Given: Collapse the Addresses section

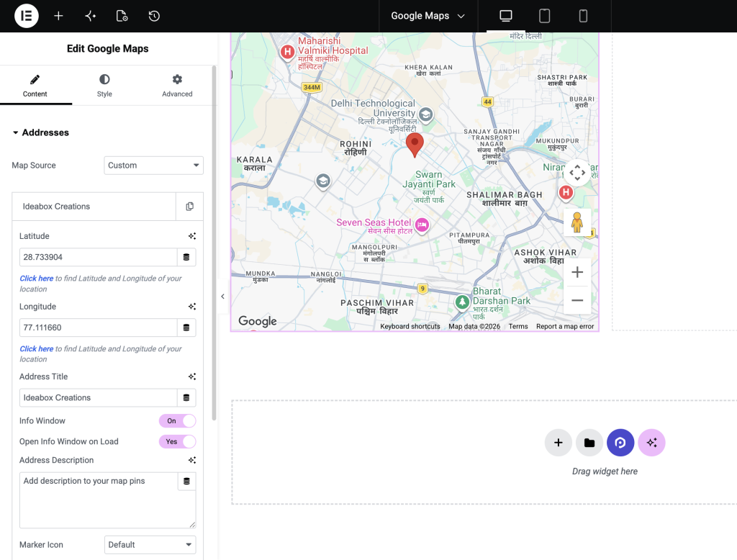Looking at the screenshot, I should (x=41, y=132).
